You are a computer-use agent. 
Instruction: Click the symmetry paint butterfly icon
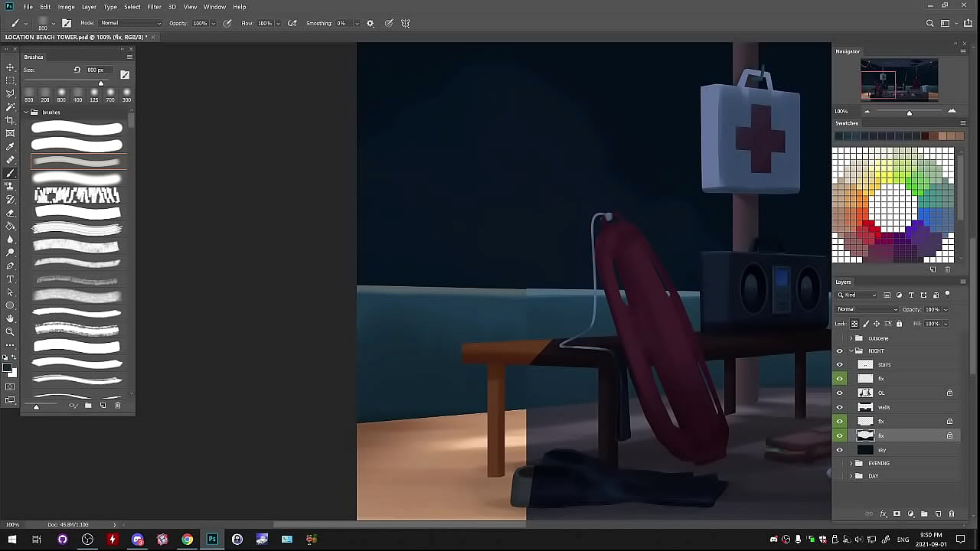tap(406, 24)
